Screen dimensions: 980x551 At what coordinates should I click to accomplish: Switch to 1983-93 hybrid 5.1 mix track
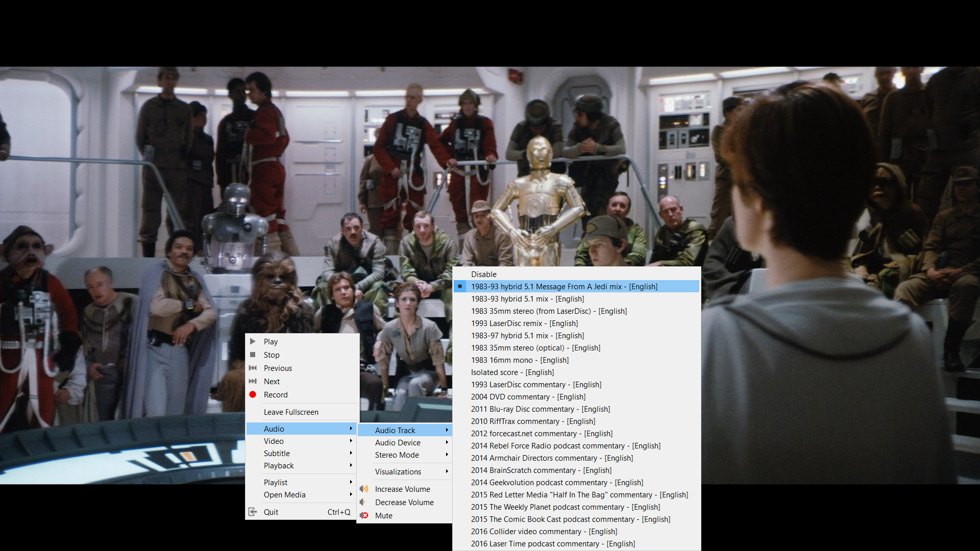pyautogui.click(x=576, y=298)
